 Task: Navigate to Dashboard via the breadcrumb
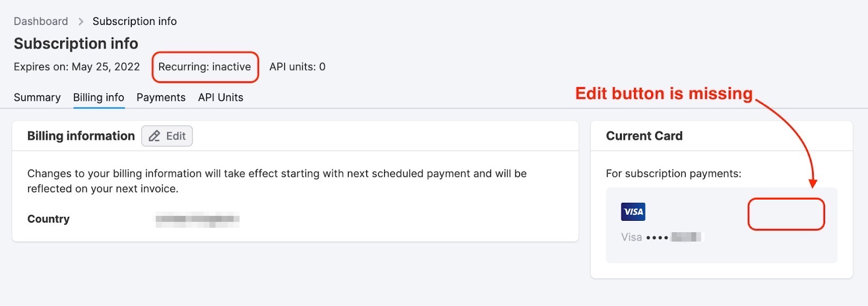(41, 22)
